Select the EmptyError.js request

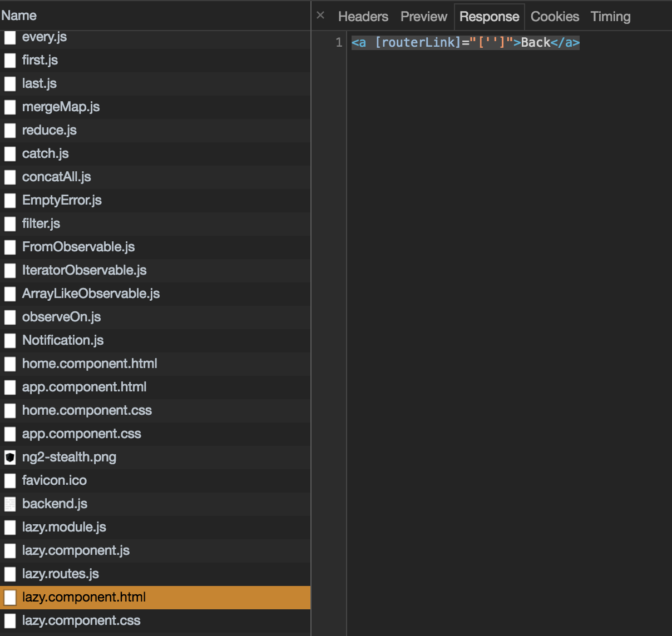[x=155, y=200]
